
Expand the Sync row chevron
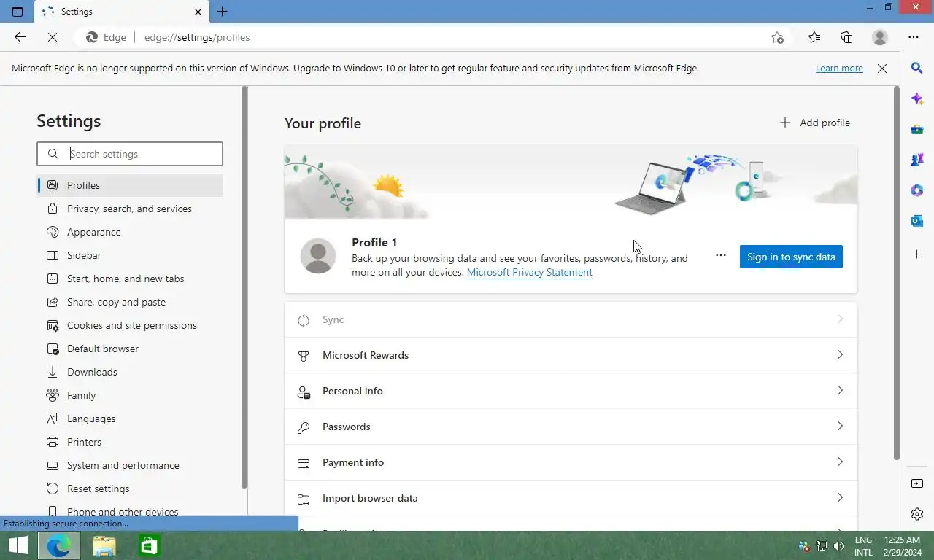click(840, 319)
